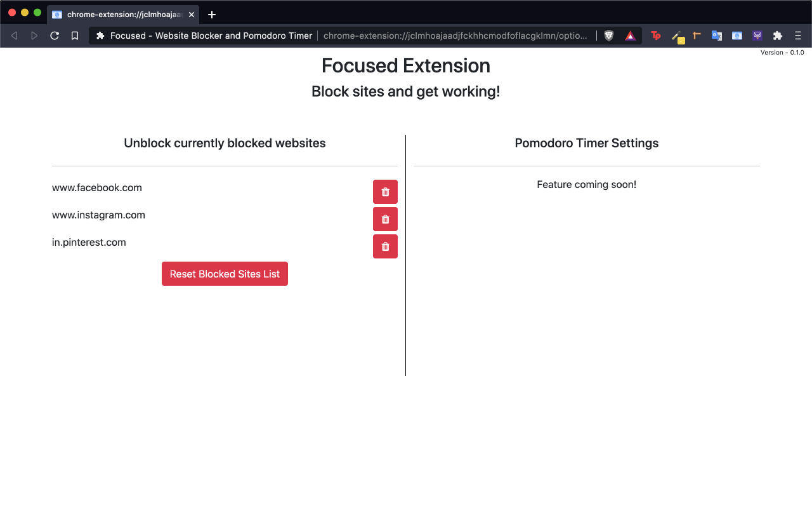This screenshot has height=508, width=812.
Task: Open a new tab with the plus button
Action: (x=212, y=15)
